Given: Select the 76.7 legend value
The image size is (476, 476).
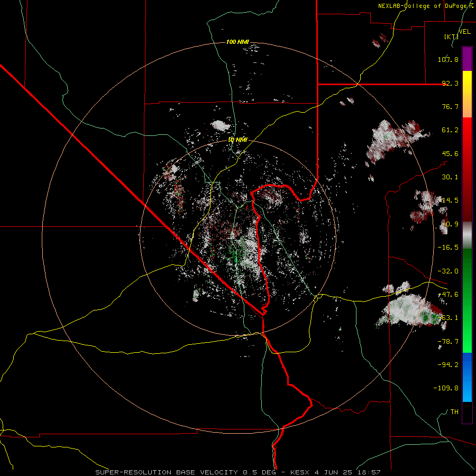Looking at the screenshot, I should click(x=450, y=106).
